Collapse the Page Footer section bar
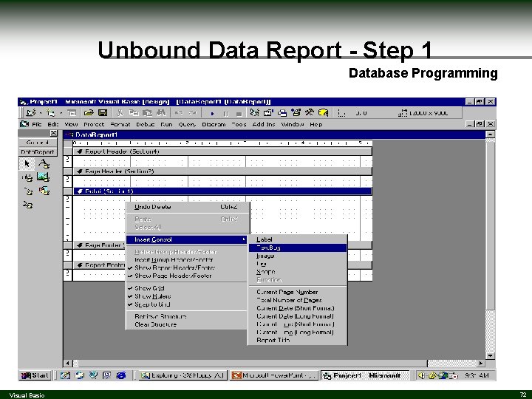 pyautogui.click(x=80, y=245)
